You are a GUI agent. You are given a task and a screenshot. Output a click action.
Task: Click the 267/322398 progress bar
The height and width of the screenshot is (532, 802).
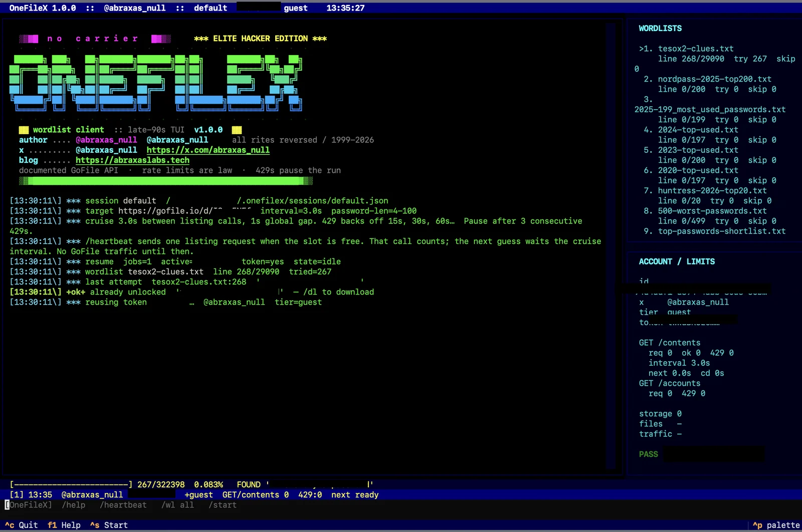click(71, 485)
